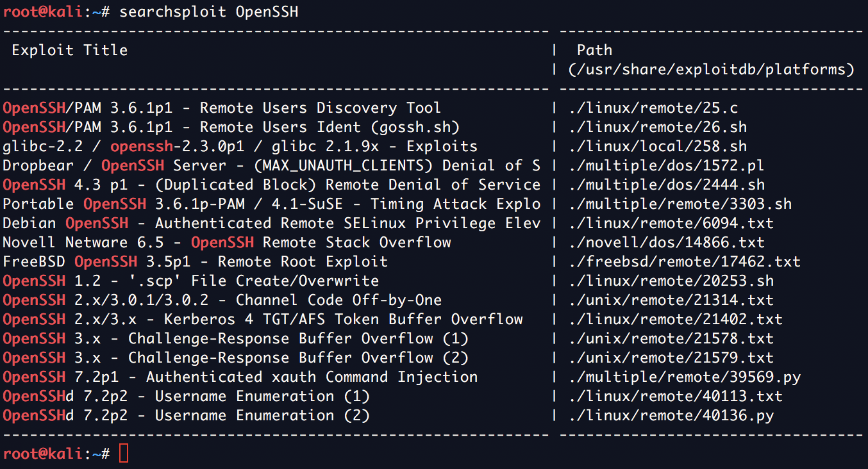Screen dimensions: 868x469
Task: Click path './multiple/remote/39569.py'
Action: (684, 377)
